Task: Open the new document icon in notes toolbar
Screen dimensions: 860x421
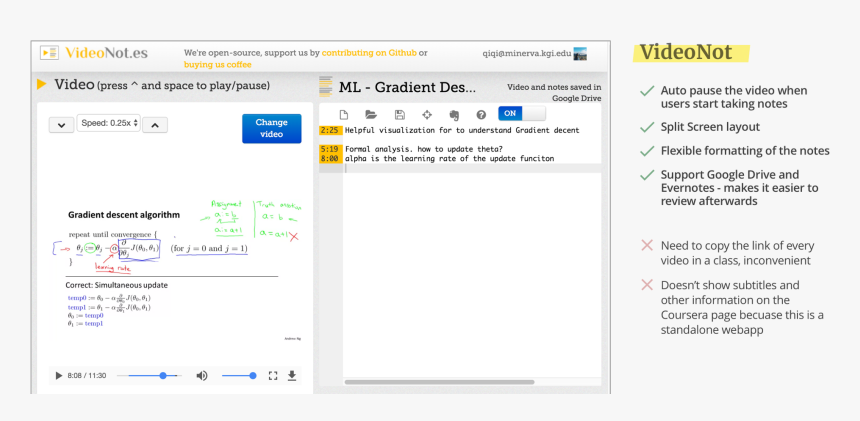Action: [344, 115]
